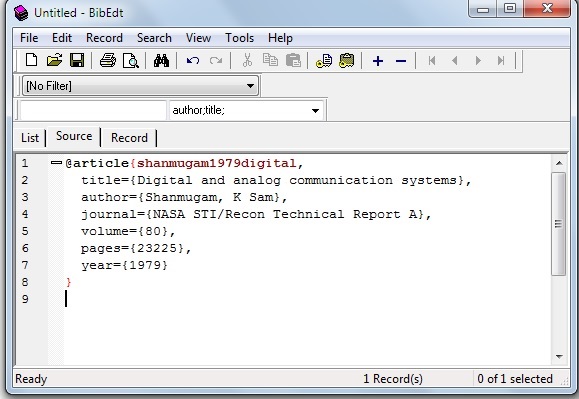The width and height of the screenshot is (579, 399).
Task: Click the title line in source
Action: point(276,180)
